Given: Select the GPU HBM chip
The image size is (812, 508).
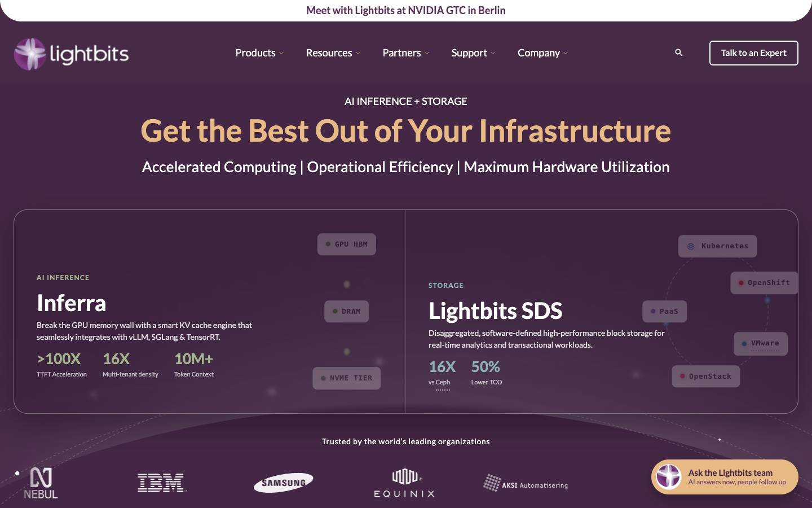Looking at the screenshot, I should click(347, 244).
